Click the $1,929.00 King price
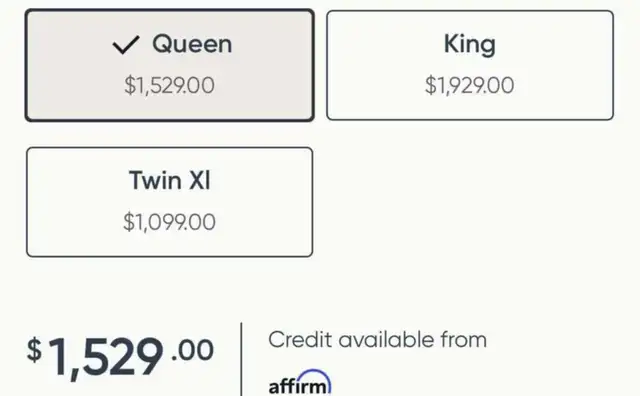640x396 pixels. 469,85
